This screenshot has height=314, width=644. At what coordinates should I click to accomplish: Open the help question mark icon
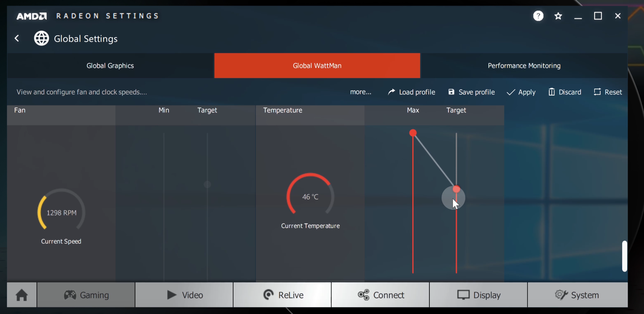[538, 16]
